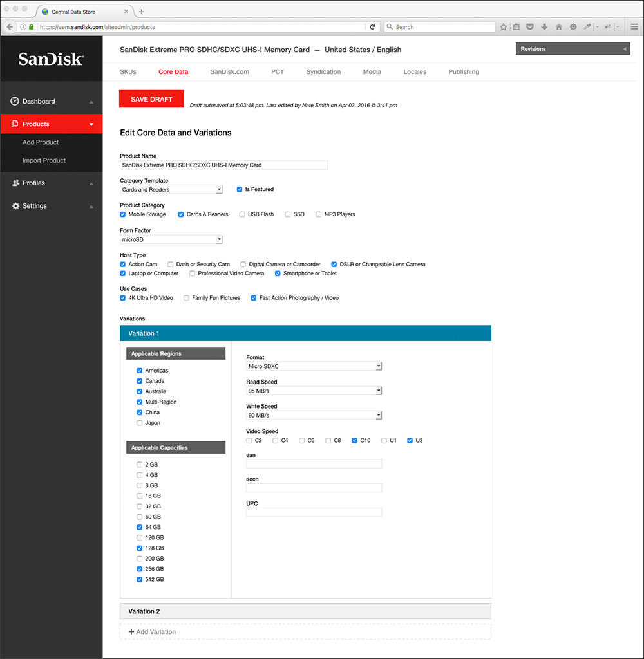This screenshot has width=644, height=659.
Task: Open the PCT tab
Action: (278, 72)
